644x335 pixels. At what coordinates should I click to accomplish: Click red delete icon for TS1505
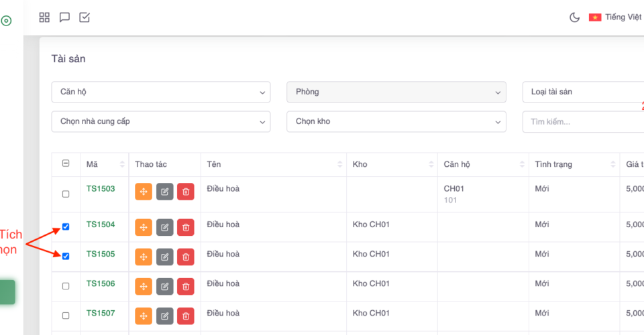[186, 257]
